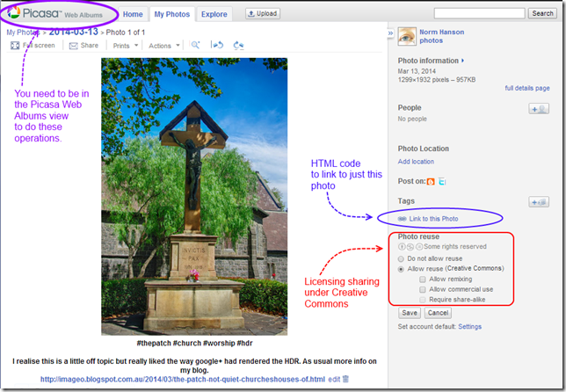Click the link chain icon

click(402, 219)
